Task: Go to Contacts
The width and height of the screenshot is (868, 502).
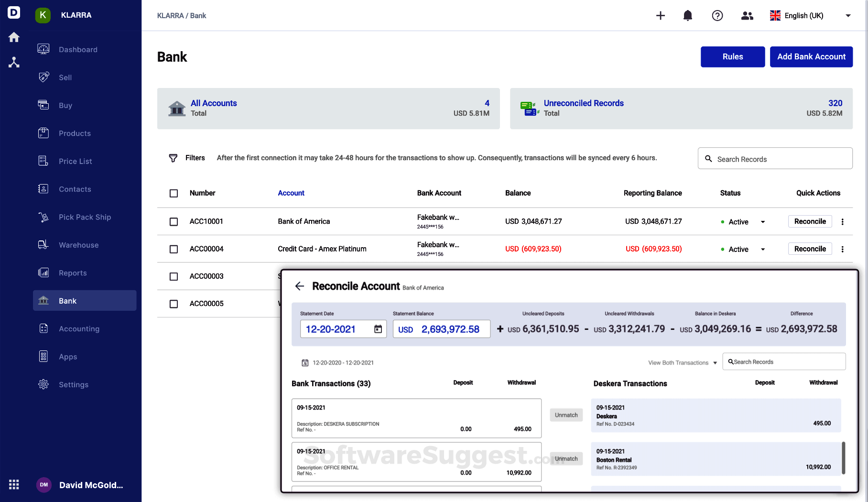Action: pyautogui.click(x=85, y=189)
